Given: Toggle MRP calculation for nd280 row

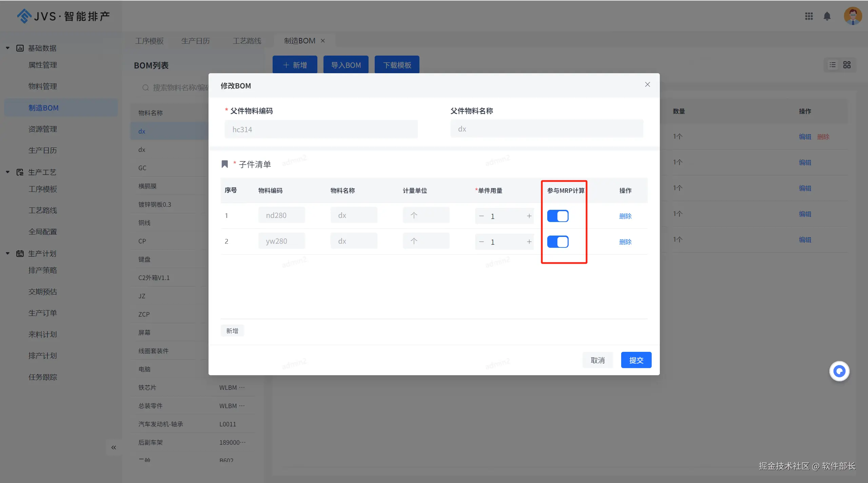Looking at the screenshot, I should pos(558,216).
